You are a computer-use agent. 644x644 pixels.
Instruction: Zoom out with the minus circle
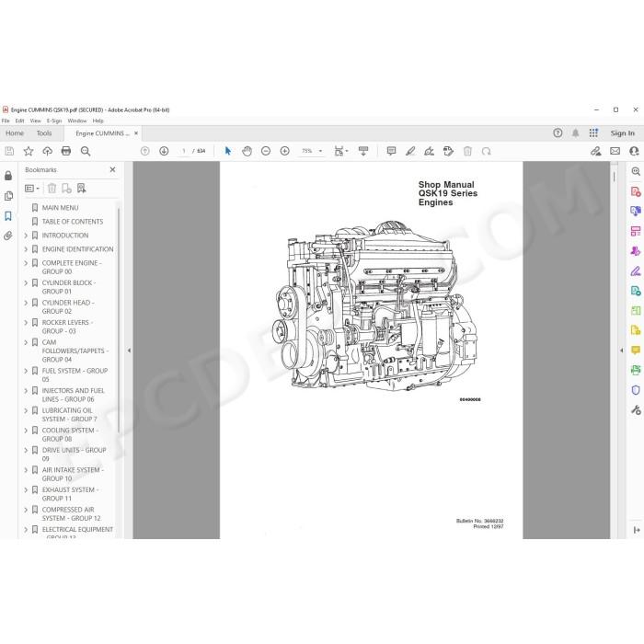click(x=266, y=151)
